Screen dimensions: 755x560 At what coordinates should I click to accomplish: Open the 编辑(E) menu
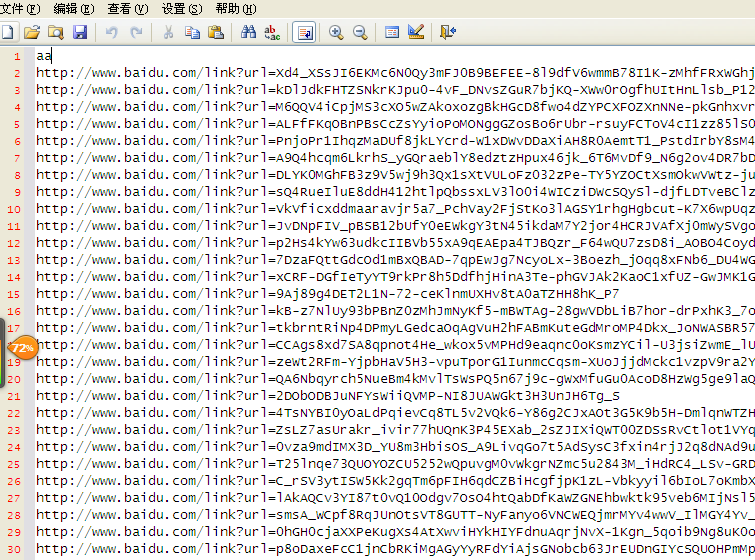74,9
